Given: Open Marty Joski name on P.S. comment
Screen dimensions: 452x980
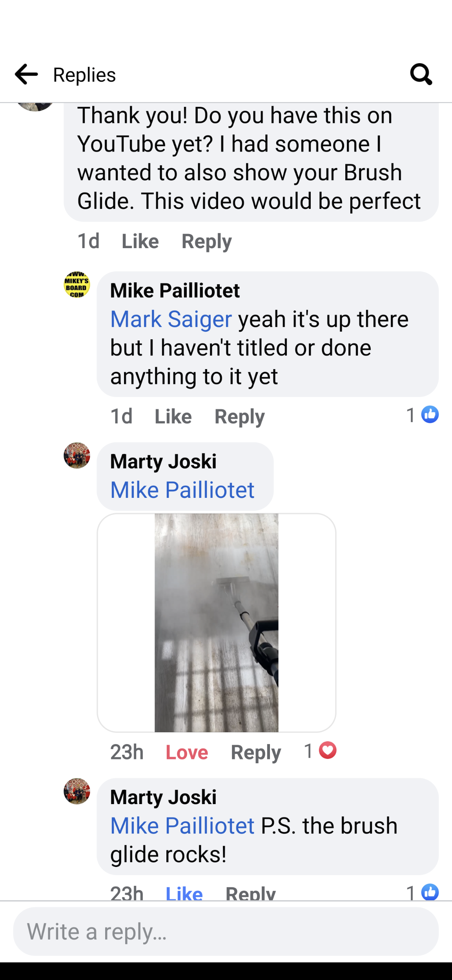Looking at the screenshot, I should tap(163, 797).
